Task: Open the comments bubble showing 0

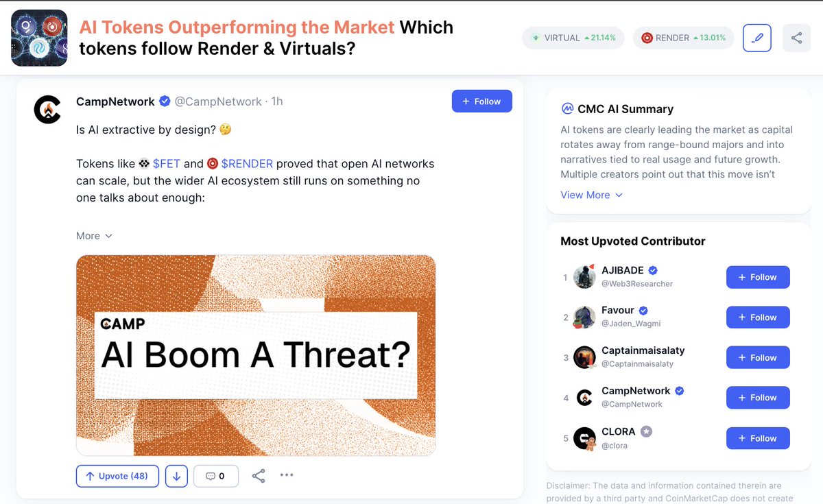Action: point(216,476)
